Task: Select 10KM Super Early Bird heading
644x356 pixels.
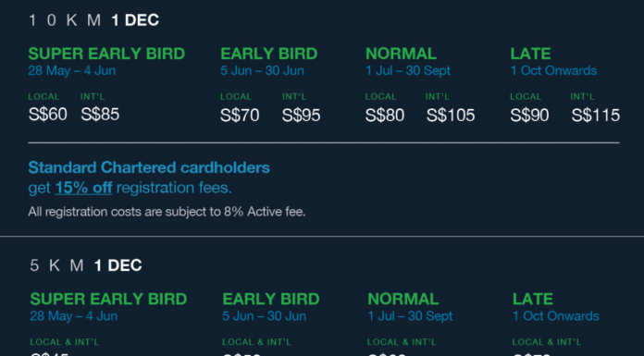Action: tap(106, 54)
